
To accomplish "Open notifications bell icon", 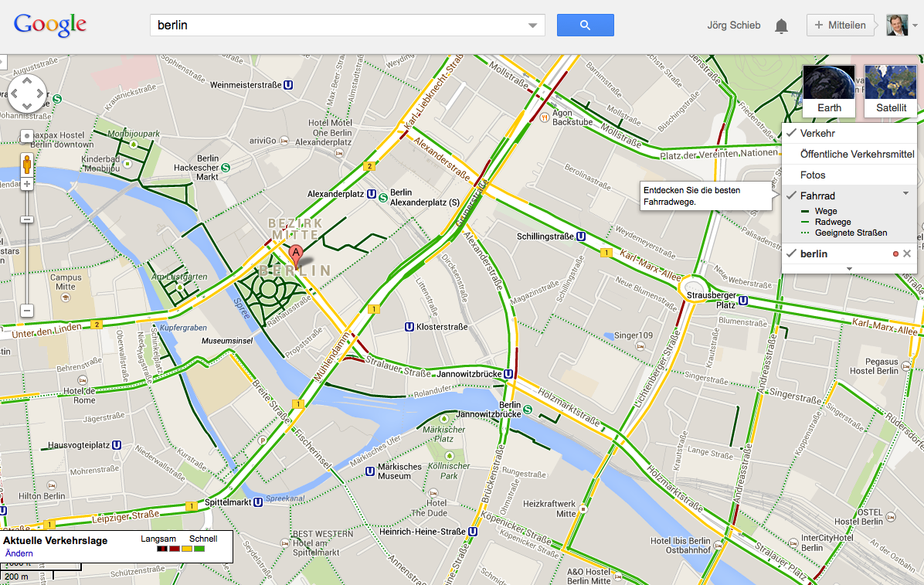I will (781, 26).
